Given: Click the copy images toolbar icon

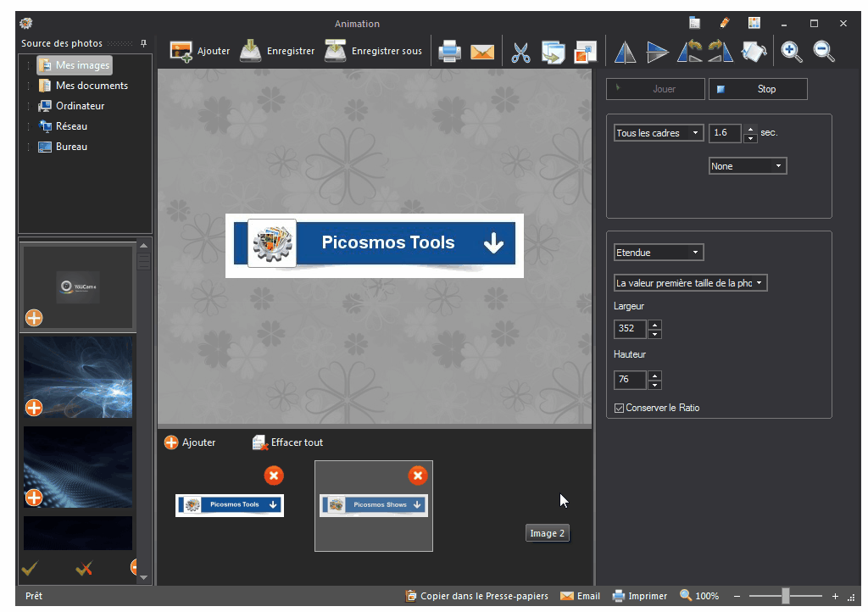Looking at the screenshot, I should pos(553,53).
